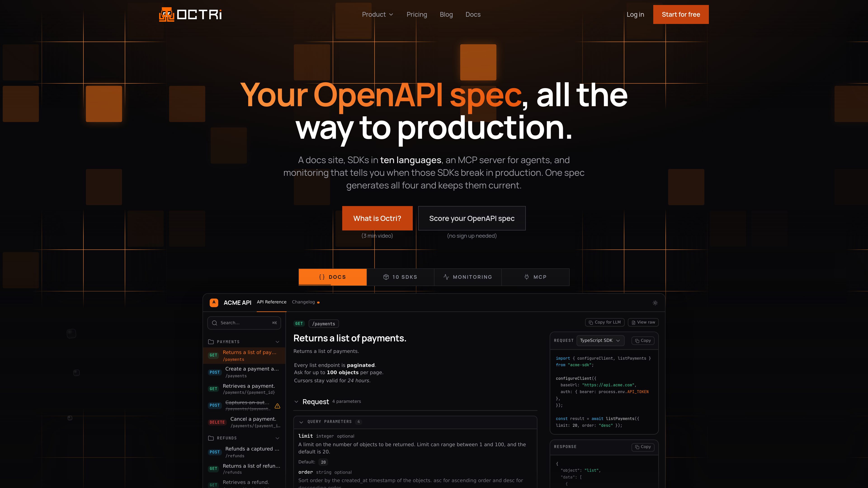Click the DELETE badge for Cancel a payment
This screenshot has height=488, width=868.
coord(217,422)
